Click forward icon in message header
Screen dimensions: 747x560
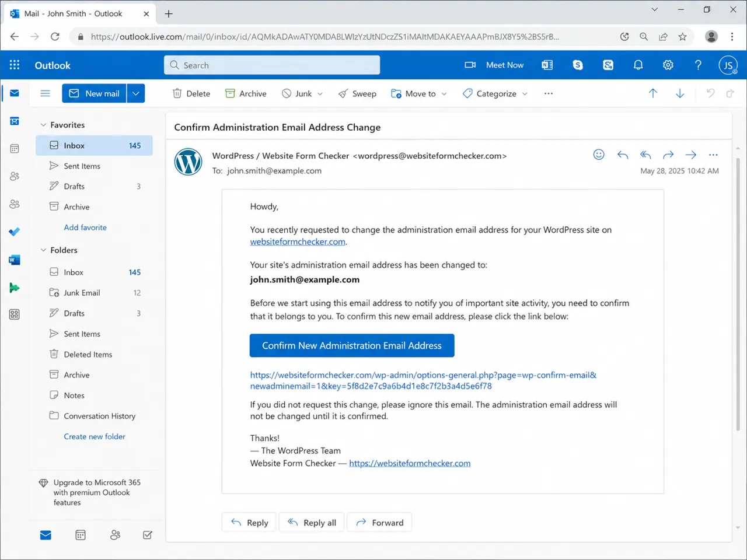click(x=668, y=155)
